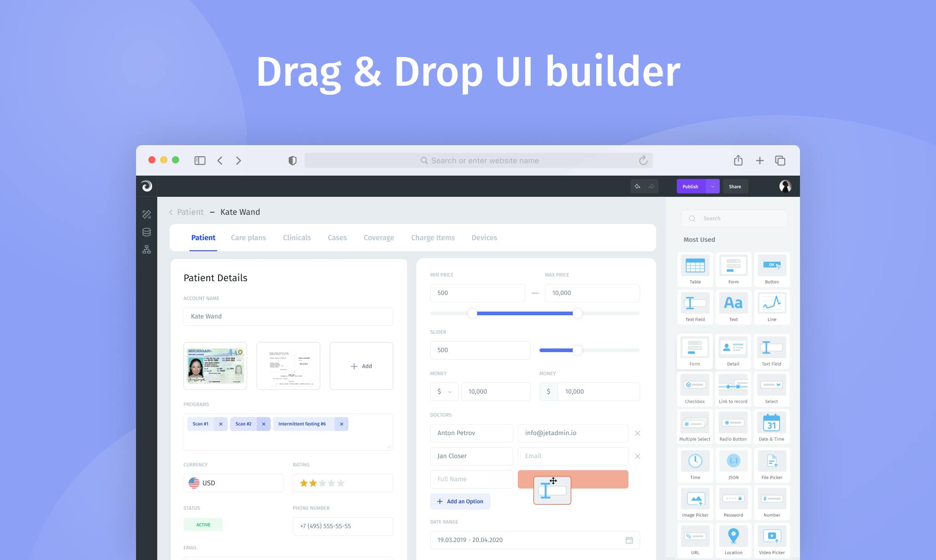This screenshot has width=936, height=560.
Task: Open a new browser tab with plus icon
Action: [760, 160]
